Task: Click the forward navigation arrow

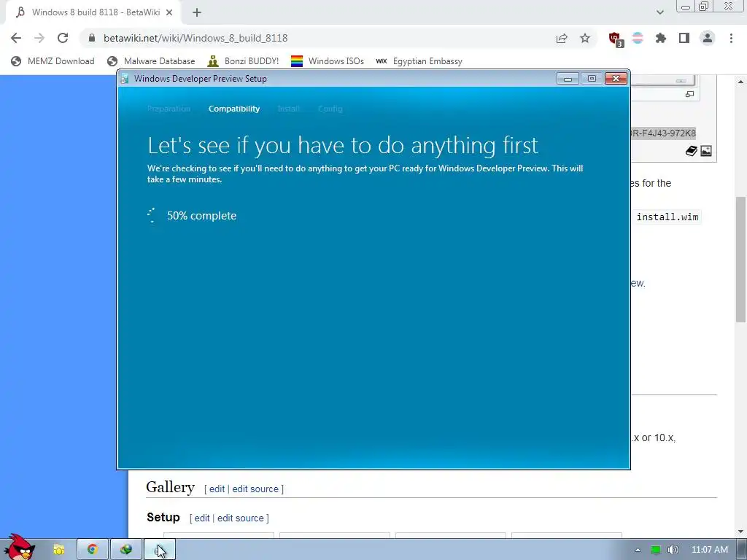Action: pyautogui.click(x=39, y=38)
